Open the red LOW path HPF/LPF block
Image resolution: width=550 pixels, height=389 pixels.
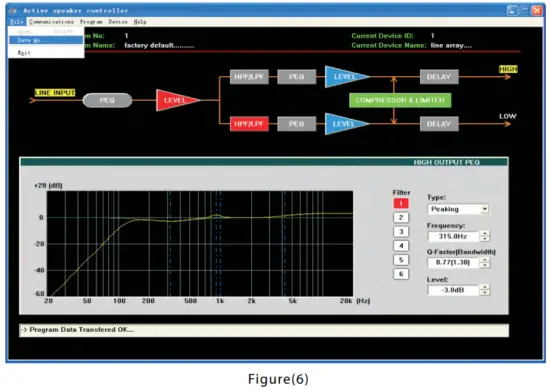(x=249, y=124)
